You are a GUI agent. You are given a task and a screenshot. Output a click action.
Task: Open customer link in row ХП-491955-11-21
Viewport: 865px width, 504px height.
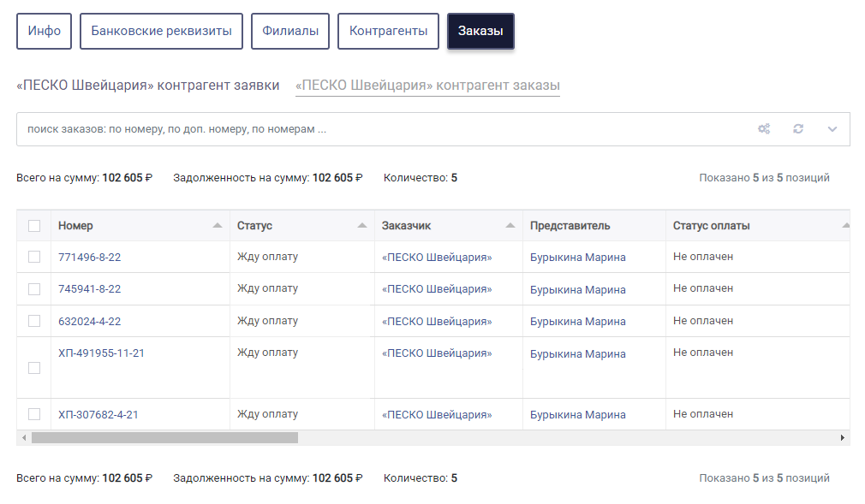pyautogui.click(x=437, y=353)
